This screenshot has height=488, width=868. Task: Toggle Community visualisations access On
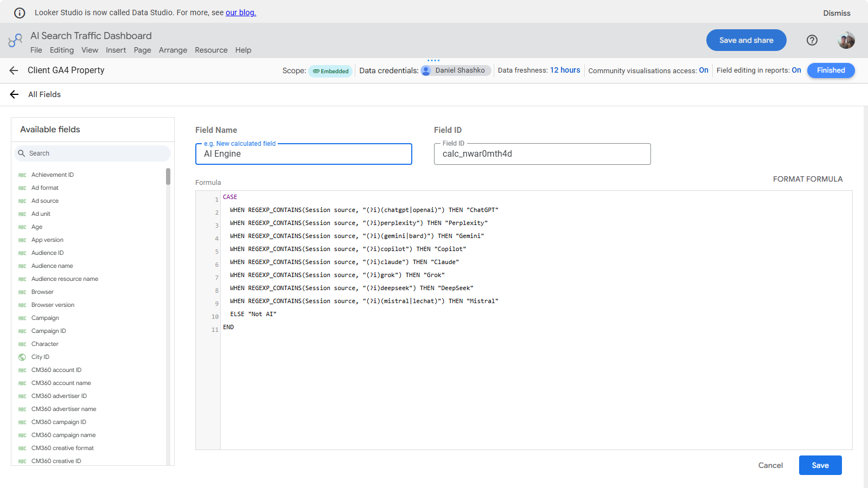point(704,70)
